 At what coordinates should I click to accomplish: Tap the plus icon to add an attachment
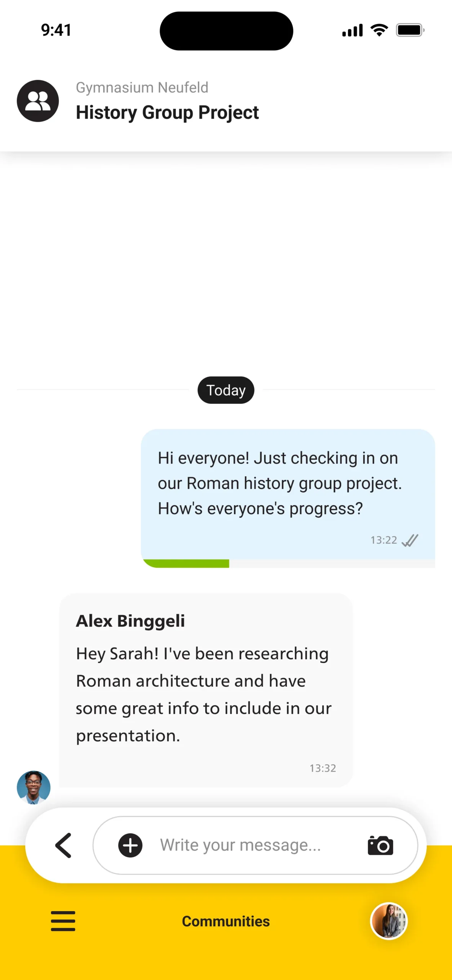tap(130, 845)
